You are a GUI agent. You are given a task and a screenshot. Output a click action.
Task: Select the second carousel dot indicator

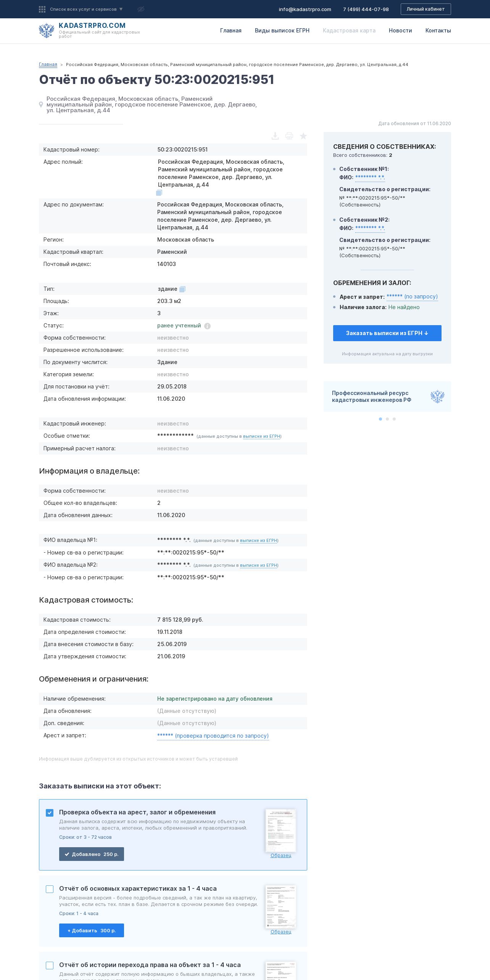[387, 419]
